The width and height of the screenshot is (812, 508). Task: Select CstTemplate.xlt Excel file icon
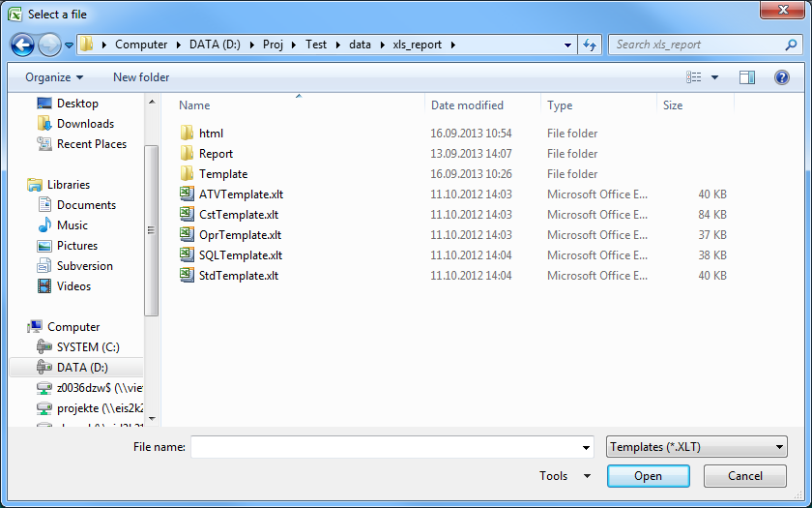[187, 214]
